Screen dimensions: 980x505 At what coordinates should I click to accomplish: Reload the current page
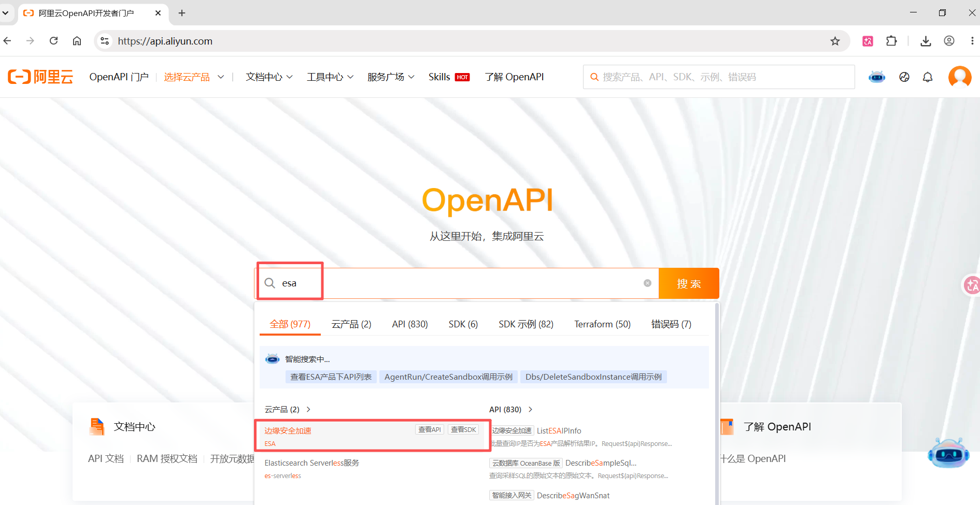(x=53, y=41)
